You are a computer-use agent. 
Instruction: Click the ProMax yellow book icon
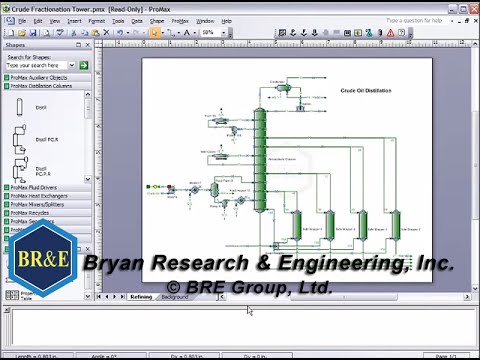[358, 33]
